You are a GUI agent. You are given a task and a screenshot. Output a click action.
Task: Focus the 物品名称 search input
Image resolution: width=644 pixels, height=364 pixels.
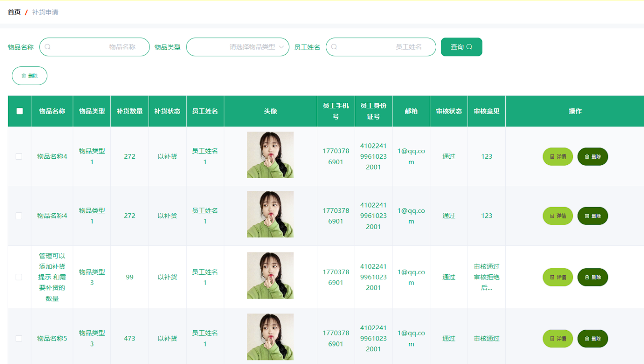[x=94, y=47]
